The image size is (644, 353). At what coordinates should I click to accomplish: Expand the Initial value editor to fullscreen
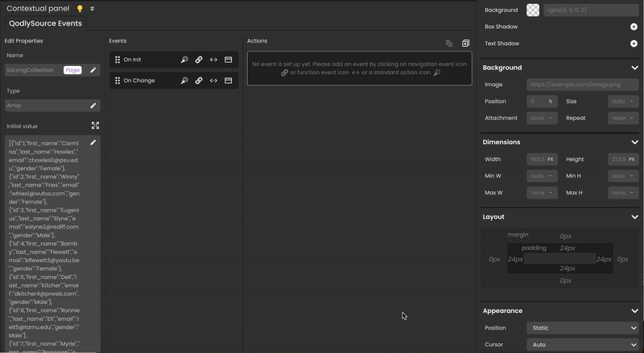(x=95, y=125)
